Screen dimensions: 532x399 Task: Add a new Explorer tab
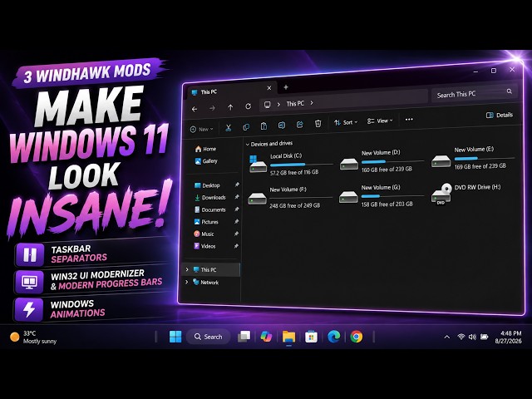(x=286, y=87)
